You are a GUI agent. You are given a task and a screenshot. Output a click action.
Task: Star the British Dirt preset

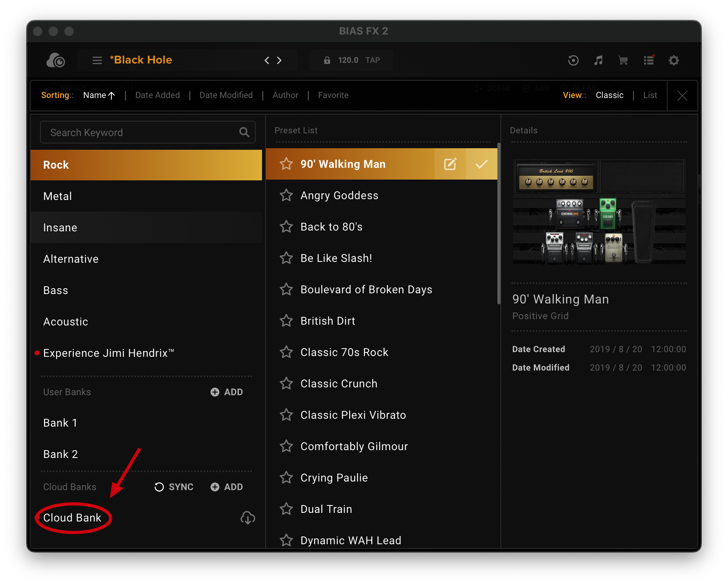pyautogui.click(x=286, y=321)
